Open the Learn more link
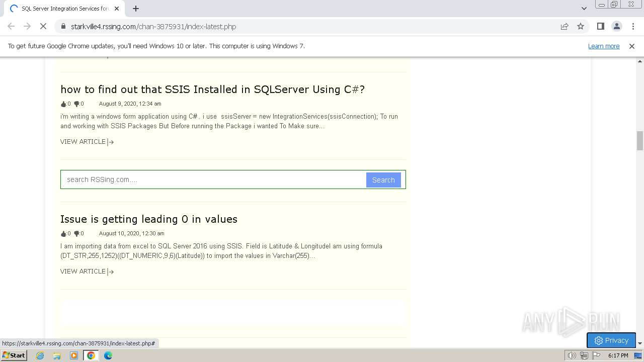This screenshot has width=644, height=362. [604, 46]
